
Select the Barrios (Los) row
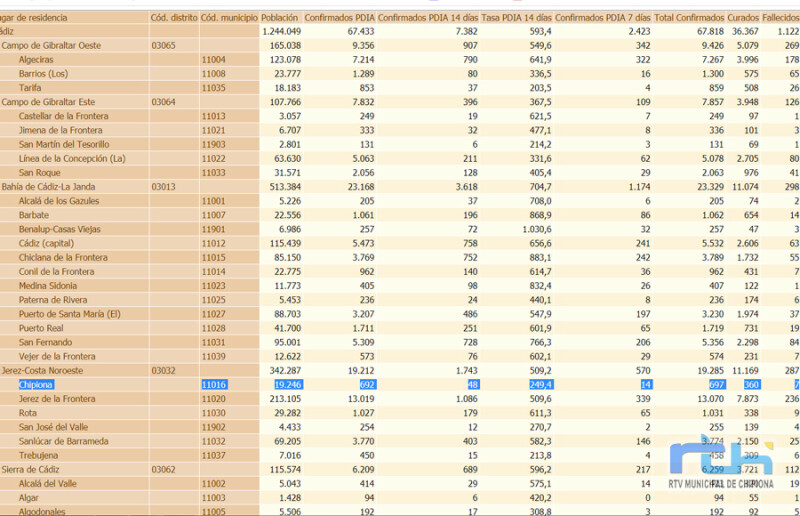tap(400, 73)
